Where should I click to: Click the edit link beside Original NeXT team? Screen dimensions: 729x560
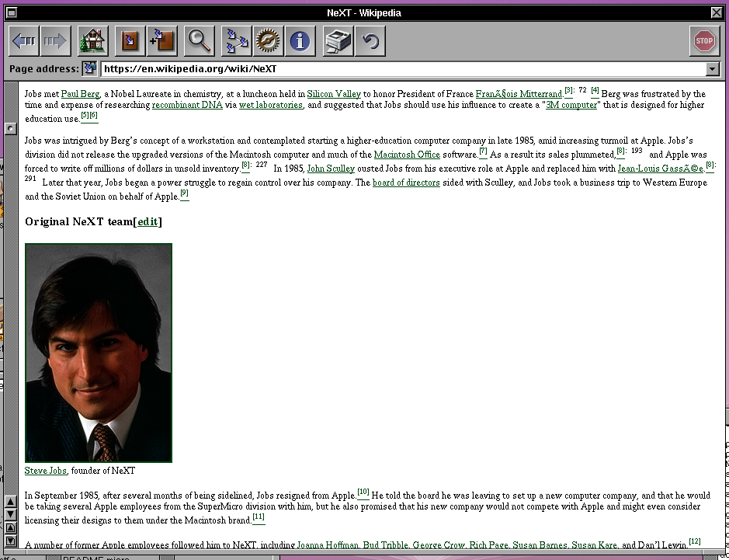(148, 222)
